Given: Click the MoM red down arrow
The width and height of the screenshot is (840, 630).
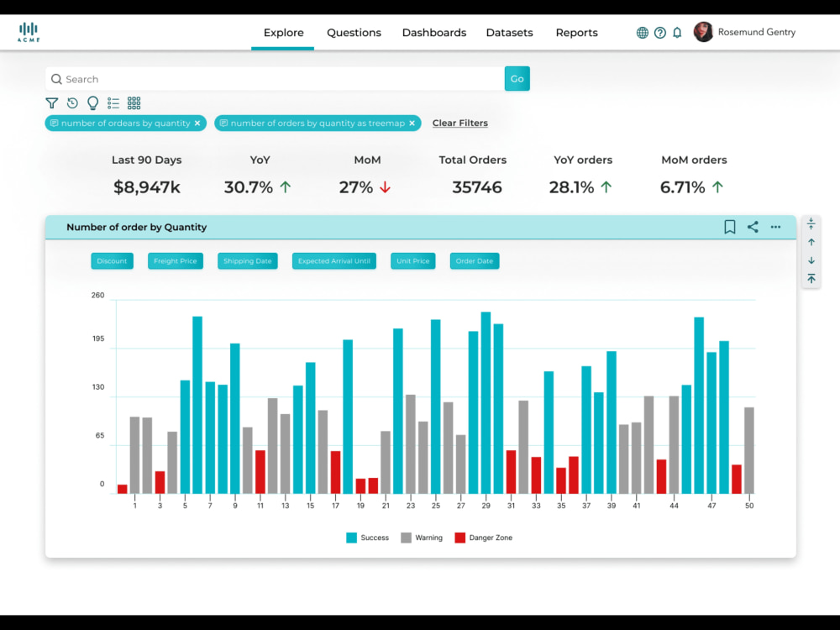Looking at the screenshot, I should point(386,187).
